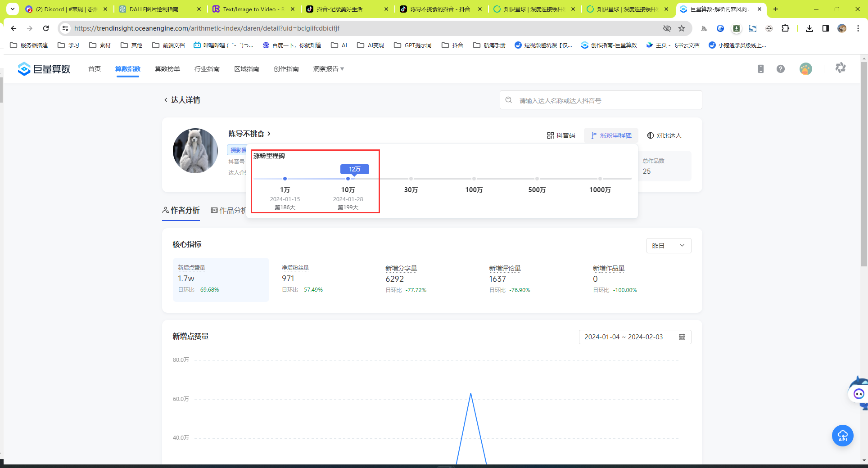Click the address bar URL
Screen dimensions: 868x468
point(207,28)
